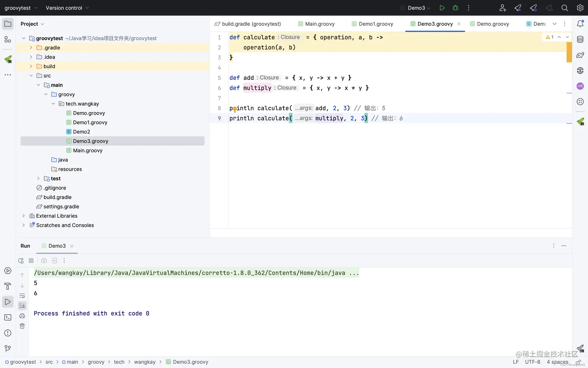588x368 pixels.
Task: Open IDE settings gear icon
Action: [x=580, y=8]
